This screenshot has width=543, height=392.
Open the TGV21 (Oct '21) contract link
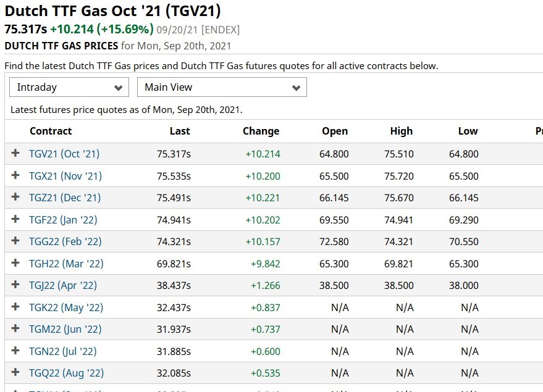tap(64, 154)
